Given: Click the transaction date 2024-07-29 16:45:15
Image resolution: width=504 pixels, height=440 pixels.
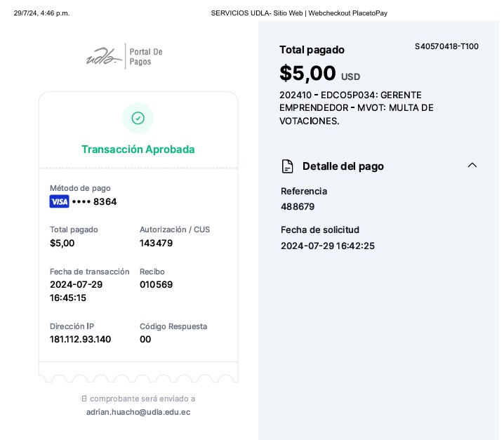Looking at the screenshot, I should pyautogui.click(x=76, y=291).
